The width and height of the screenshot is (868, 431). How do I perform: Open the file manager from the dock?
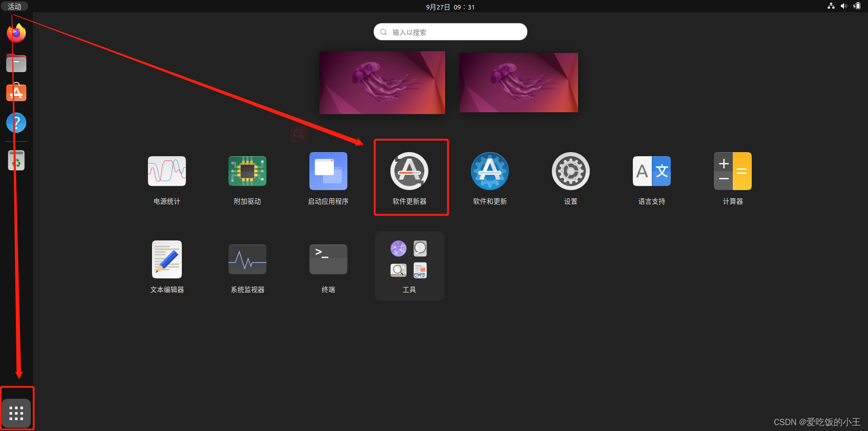click(x=16, y=63)
